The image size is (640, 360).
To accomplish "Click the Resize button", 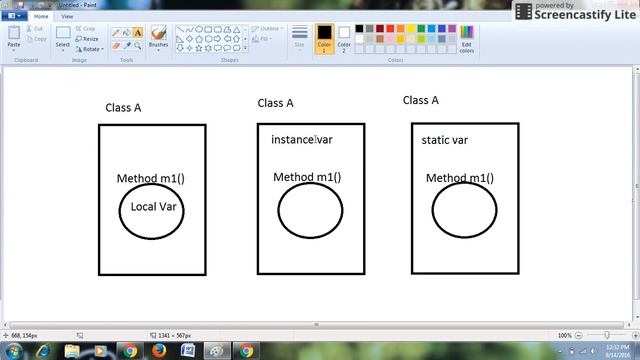I will pyautogui.click(x=87, y=39).
